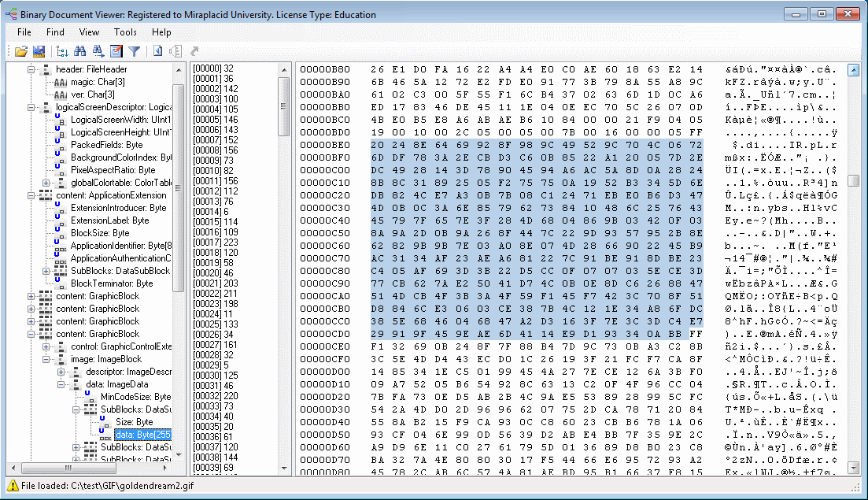The width and height of the screenshot is (868, 500).
Task: Click the app icon in title bar
Action: tap(11, 14)
